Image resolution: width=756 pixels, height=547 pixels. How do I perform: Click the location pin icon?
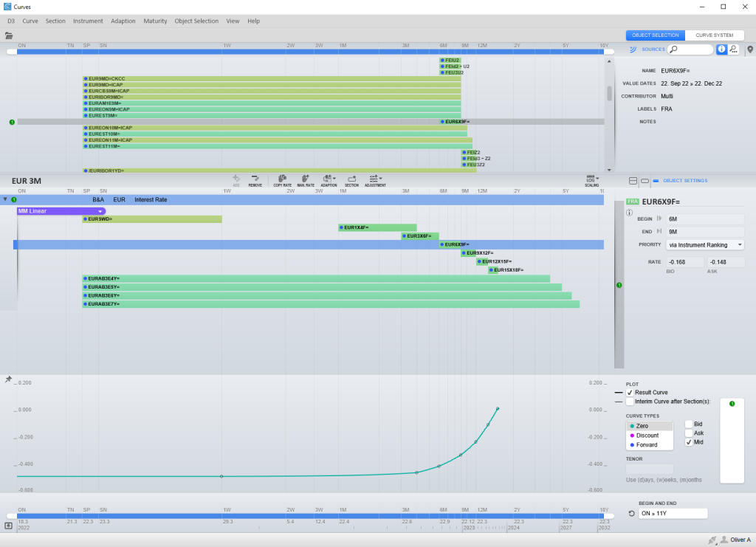750,49
